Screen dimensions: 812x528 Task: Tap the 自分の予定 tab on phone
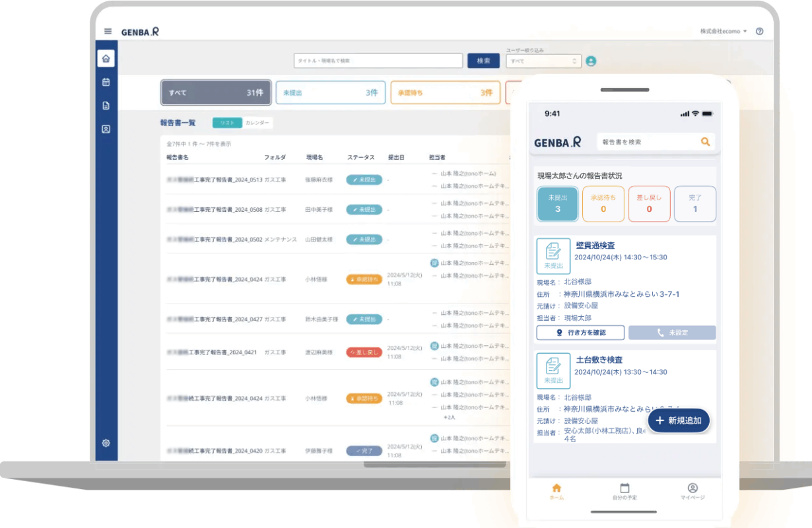pos(625,492)
